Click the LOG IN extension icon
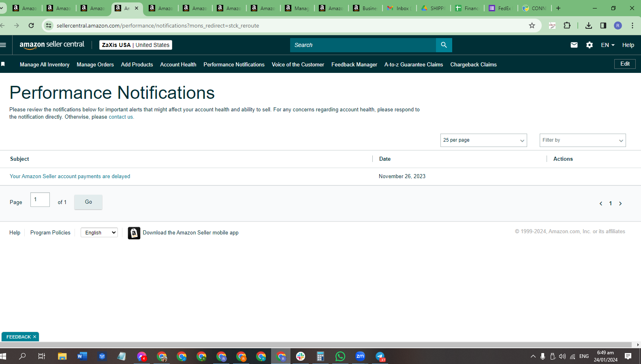The image size is (641, 364). tap(552, 26)
